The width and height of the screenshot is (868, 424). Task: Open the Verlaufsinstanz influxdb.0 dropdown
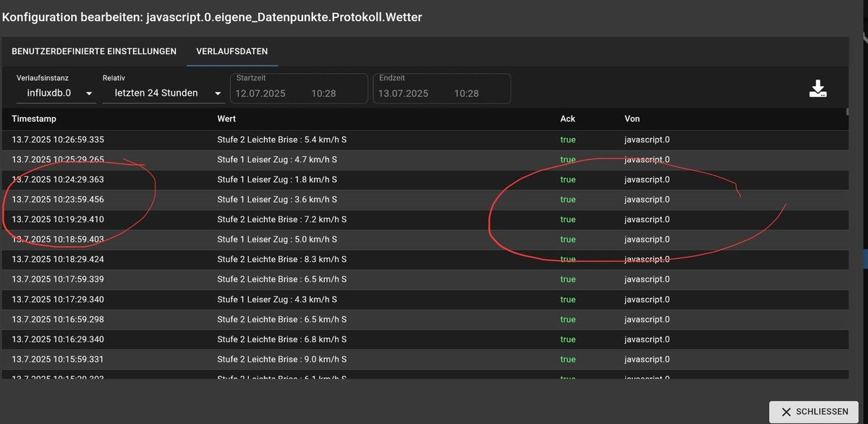click(56, 93)
